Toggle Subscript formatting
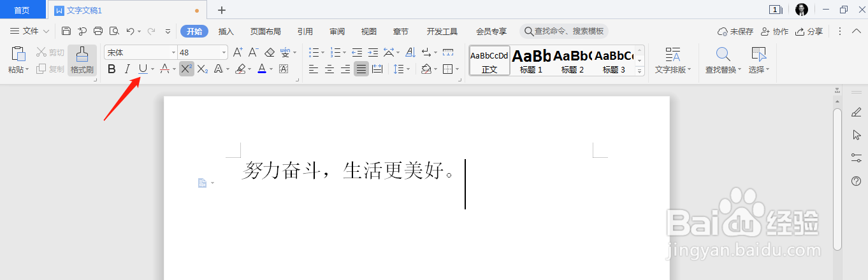This screenshot has width=868, height=280. [202, 69]
